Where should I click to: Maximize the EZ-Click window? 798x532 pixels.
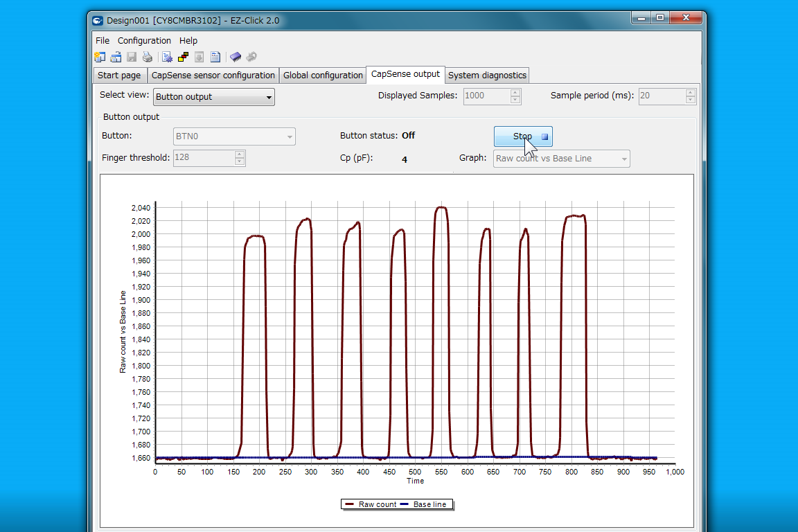tap(660, 18)
